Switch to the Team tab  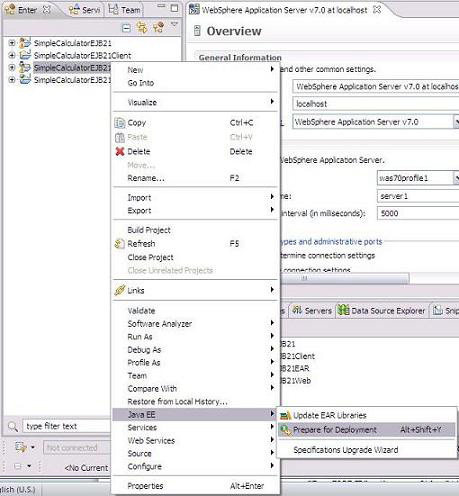[x=125, y=10]
